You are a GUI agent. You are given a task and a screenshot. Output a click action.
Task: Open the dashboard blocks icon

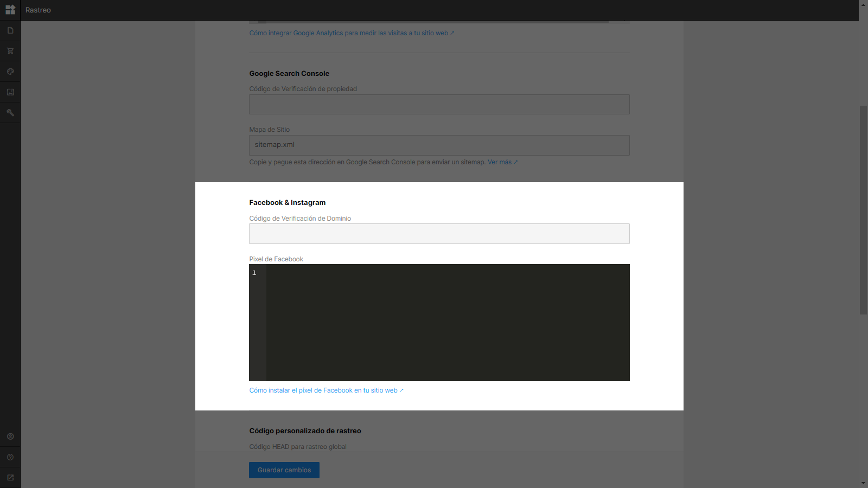[x=10, y=10]
